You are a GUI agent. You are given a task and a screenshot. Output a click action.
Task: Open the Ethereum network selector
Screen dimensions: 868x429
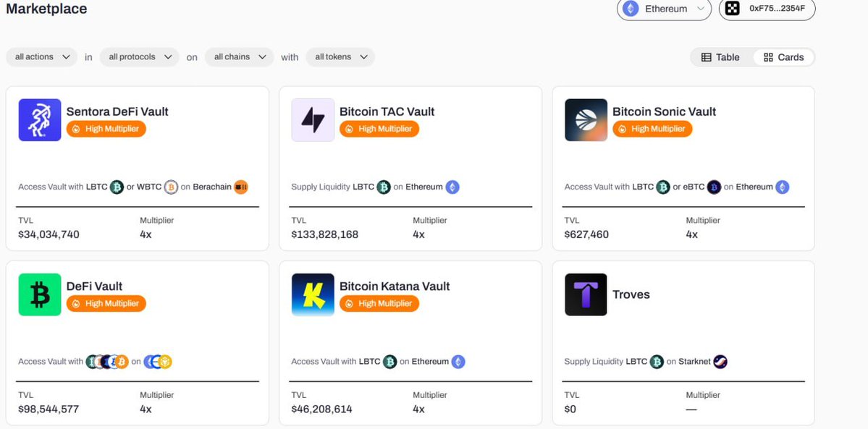[x=664, y=9]
